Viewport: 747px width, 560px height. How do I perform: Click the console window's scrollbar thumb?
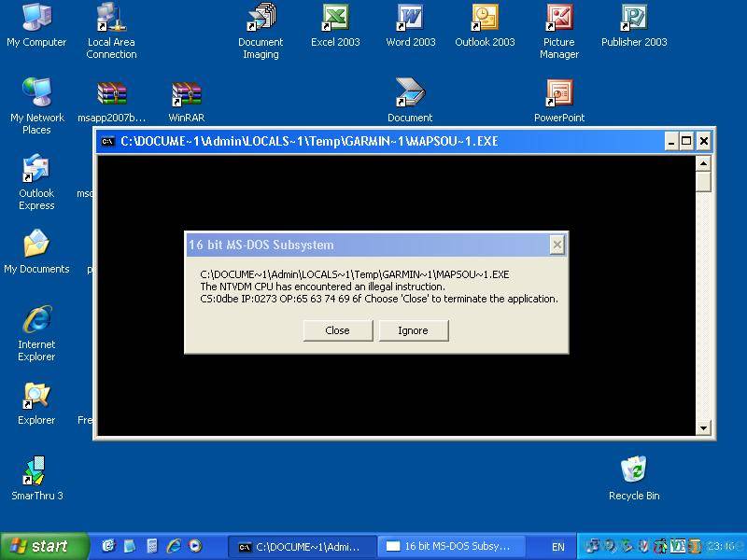coord(704,182)
